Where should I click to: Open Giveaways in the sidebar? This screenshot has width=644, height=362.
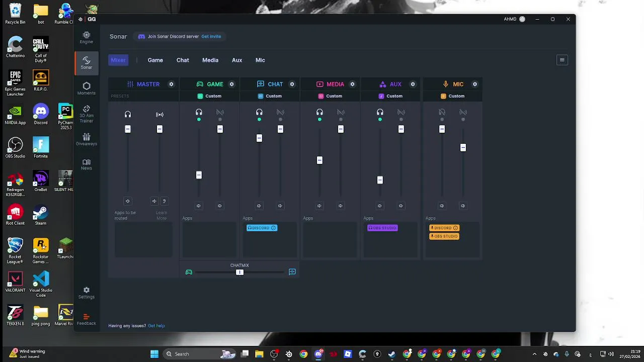click(x=87, y=139)
